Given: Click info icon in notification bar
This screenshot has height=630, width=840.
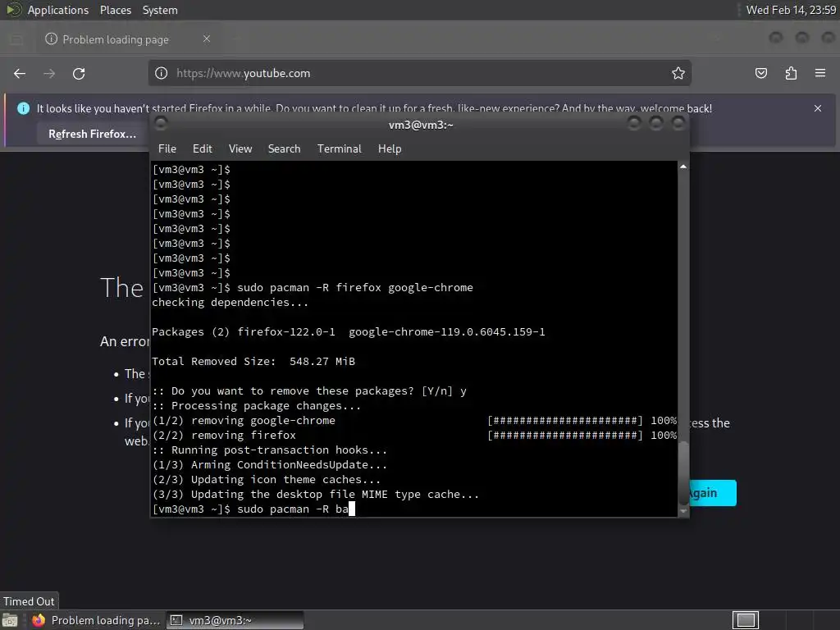Looking at the screenshot, I should (24, 108).
